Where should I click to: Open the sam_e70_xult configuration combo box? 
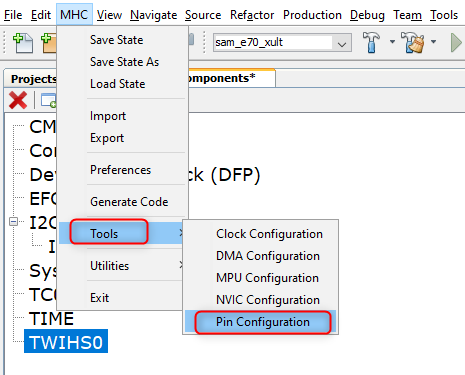tap(282, 42)
